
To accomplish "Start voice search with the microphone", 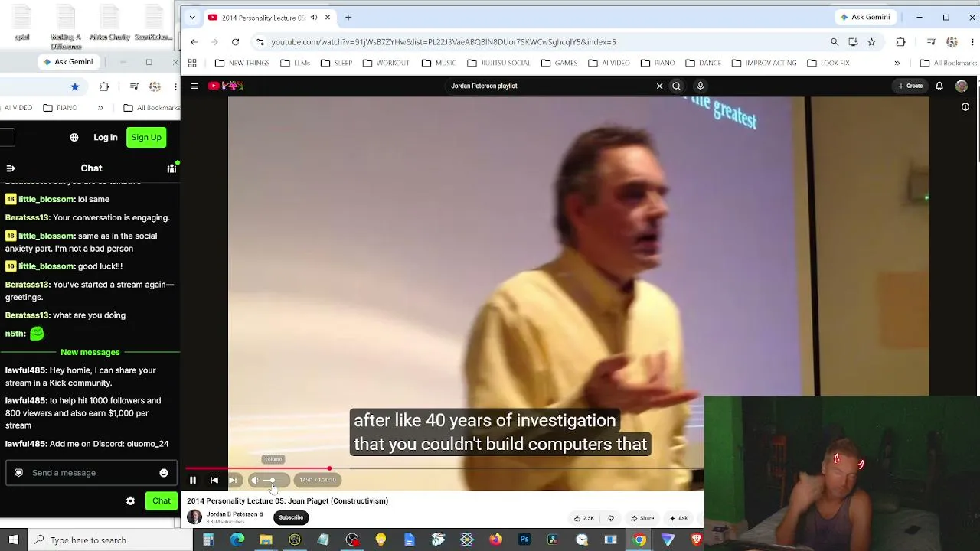I will 700,86.
